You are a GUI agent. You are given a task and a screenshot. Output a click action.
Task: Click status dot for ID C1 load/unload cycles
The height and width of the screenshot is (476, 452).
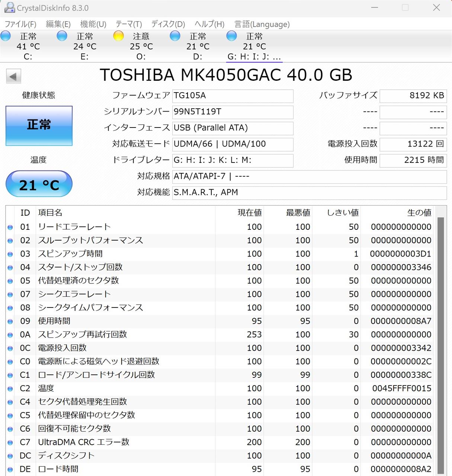[10, 375]
